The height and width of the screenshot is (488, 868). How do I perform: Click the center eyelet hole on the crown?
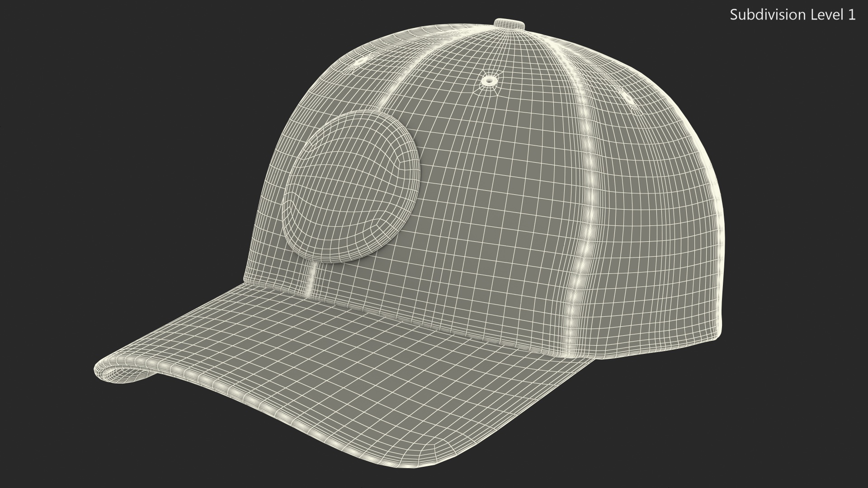coord(490,81)
